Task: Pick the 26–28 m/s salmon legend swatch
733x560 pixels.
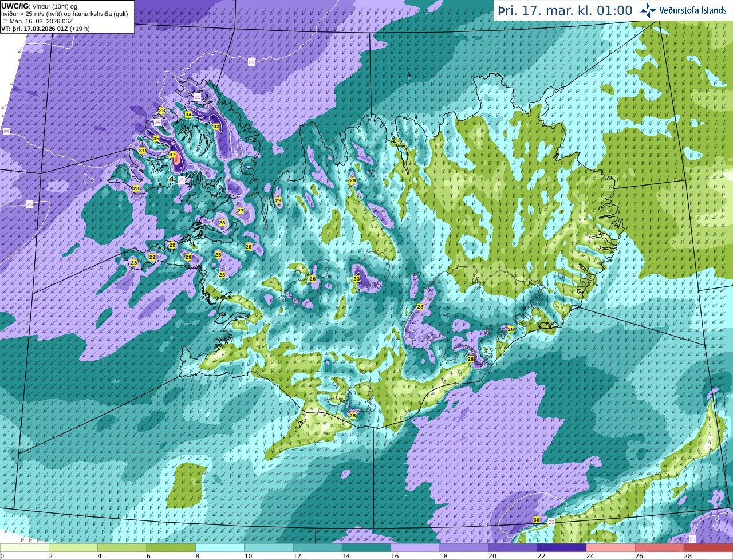Action: click(660, 548)
